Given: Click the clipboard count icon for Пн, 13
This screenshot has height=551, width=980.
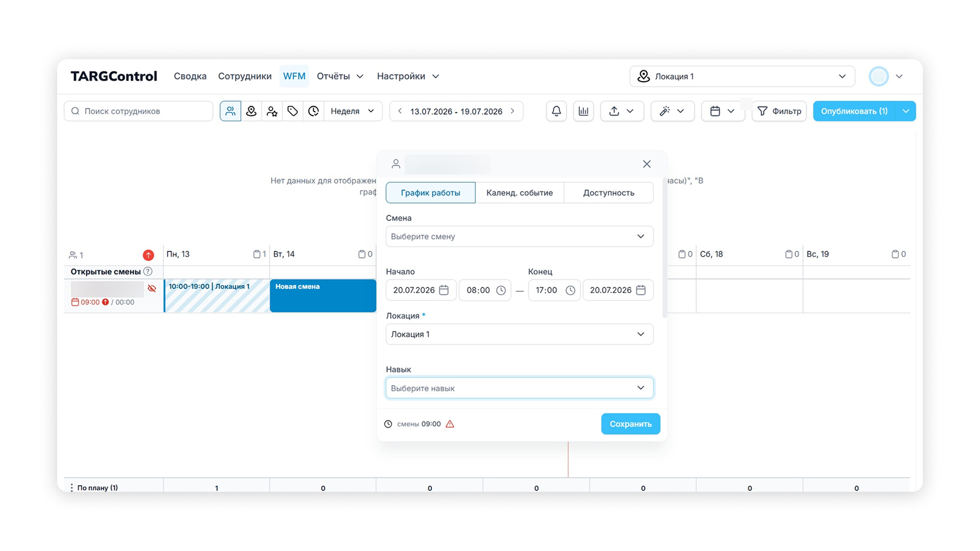Looking at the screenshot, I should click(257, 254).
